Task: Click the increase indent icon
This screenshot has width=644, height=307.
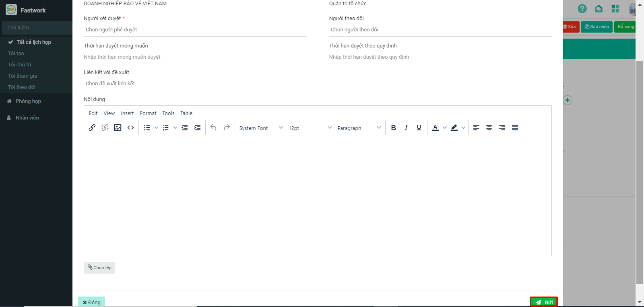Action: point(197,128)
